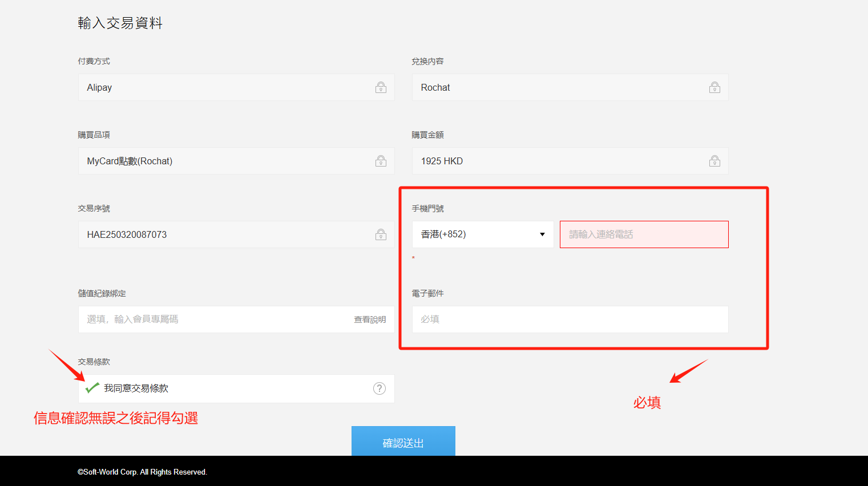Open the question mark help for 交易條款

click(380, 388)
